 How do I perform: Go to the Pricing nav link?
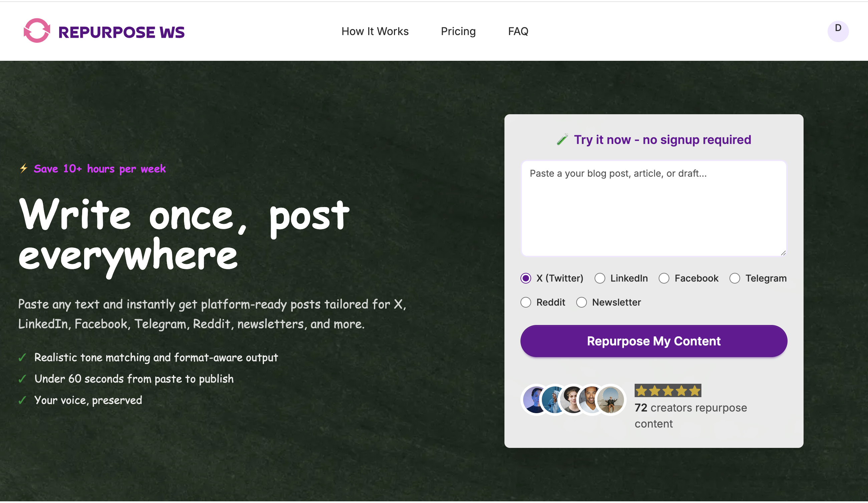(x=458, y=31)
